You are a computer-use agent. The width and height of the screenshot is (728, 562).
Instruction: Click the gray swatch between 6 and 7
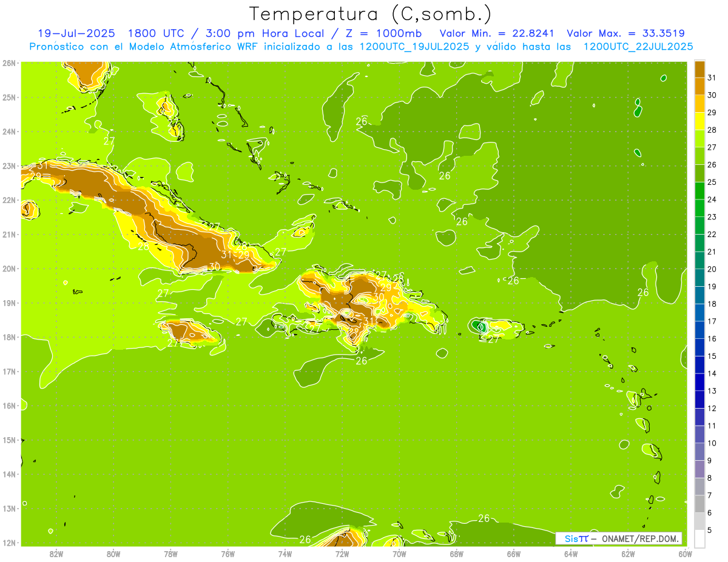[699, 504]
